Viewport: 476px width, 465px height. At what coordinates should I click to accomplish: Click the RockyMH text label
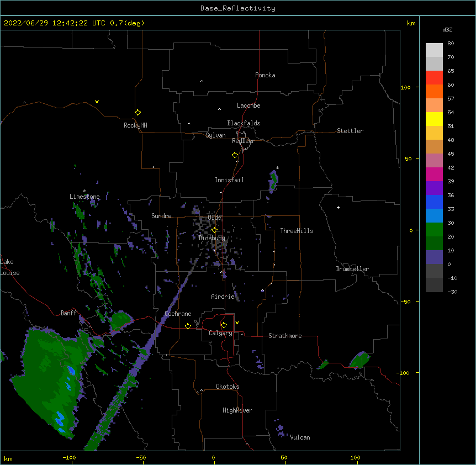tap(135, 125)
